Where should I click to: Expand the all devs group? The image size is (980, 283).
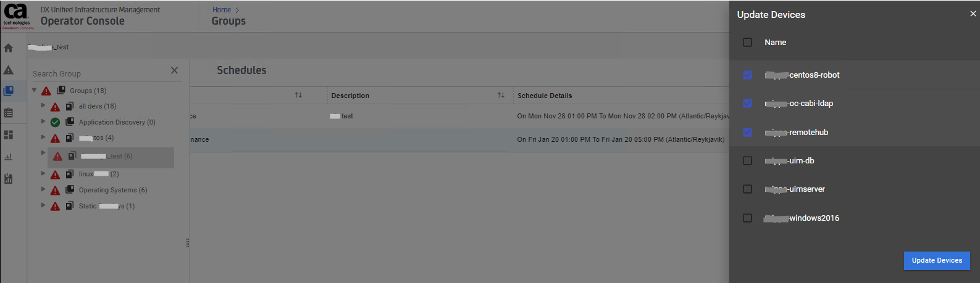click(x=43, y=105)
